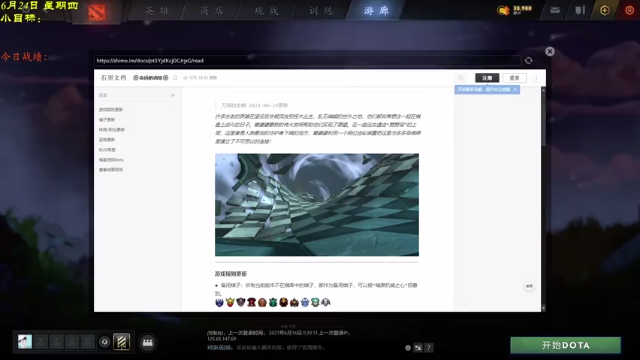Click the bookmark icon beside document title
The height and width of the screenshot is (360, 640).
[175, 78]
